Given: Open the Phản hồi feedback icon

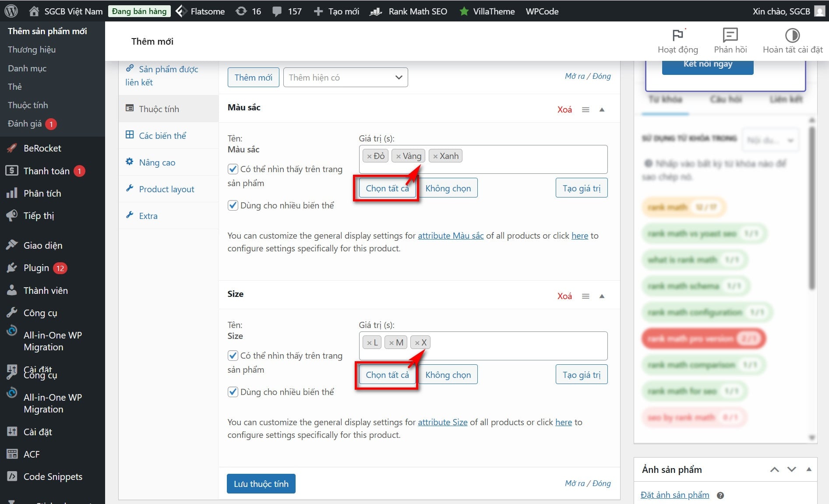Looking at the screenshot, I should pos(730,35).
